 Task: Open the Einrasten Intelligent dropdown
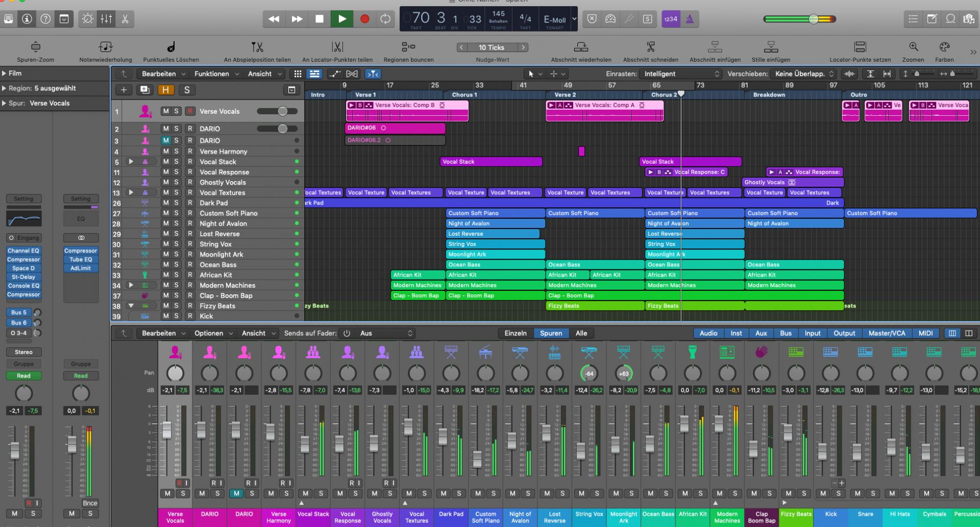click(680, 74)
